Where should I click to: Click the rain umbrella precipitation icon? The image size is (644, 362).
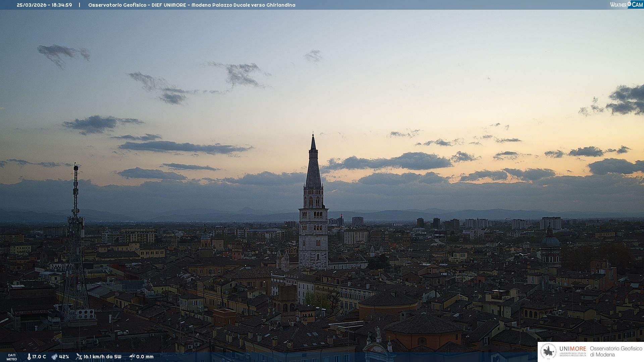pyautogui.click(x=132, y=357)
